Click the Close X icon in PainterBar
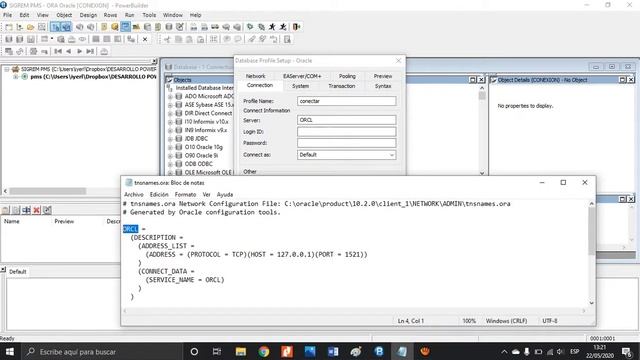Viewport: 640px width, 360px height. click(144, 39)
